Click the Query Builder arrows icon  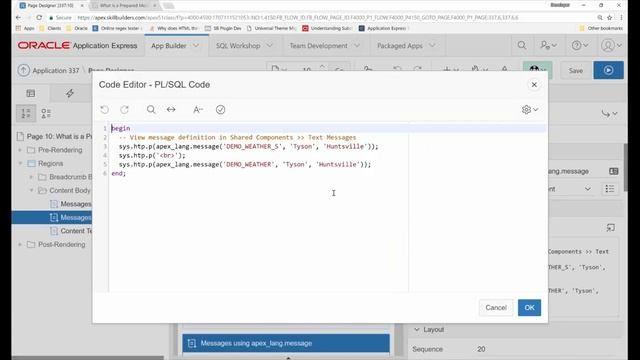tap(171, 109)
